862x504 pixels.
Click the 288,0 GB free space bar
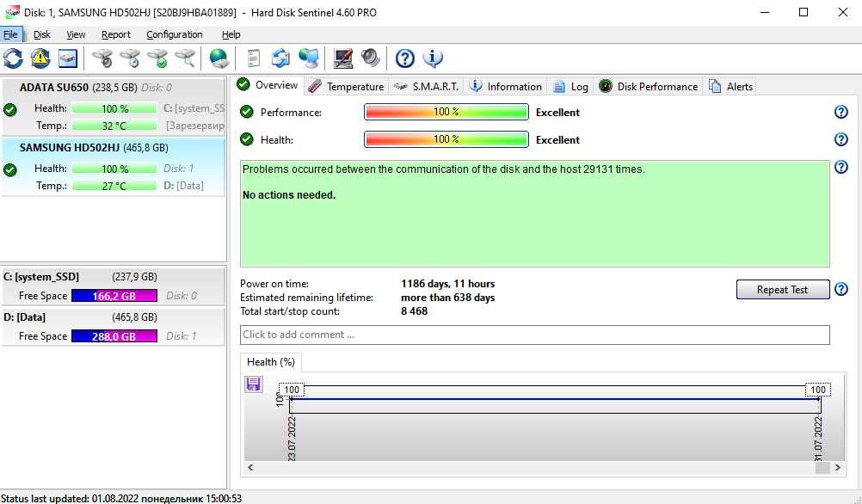(x=114, y=336)
